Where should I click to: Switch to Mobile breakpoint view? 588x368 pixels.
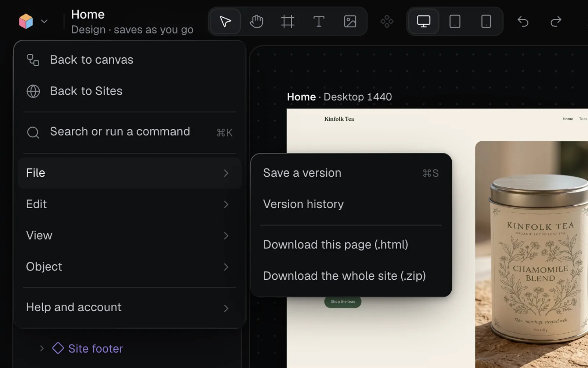pyautogui.click(x=486, y=21)
